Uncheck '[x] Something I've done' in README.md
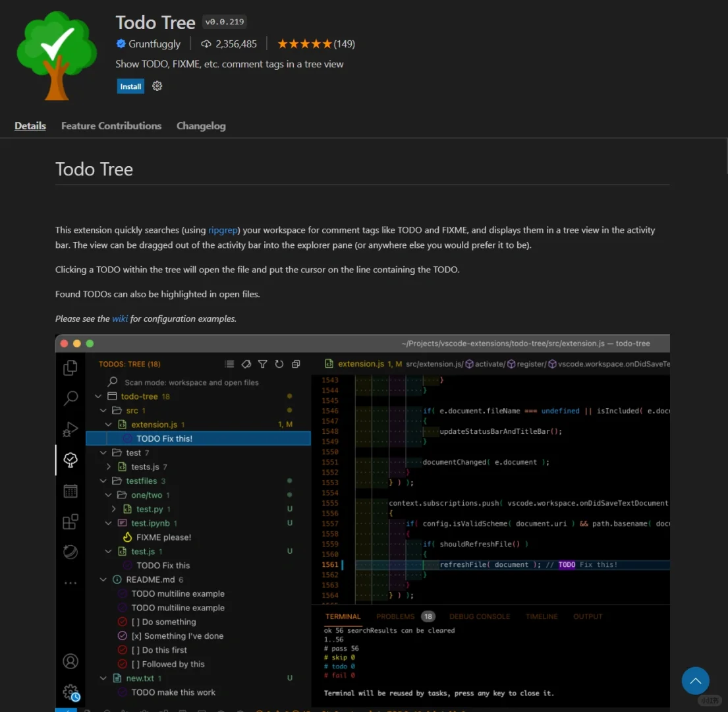728x712 pixels. (123, 636)
